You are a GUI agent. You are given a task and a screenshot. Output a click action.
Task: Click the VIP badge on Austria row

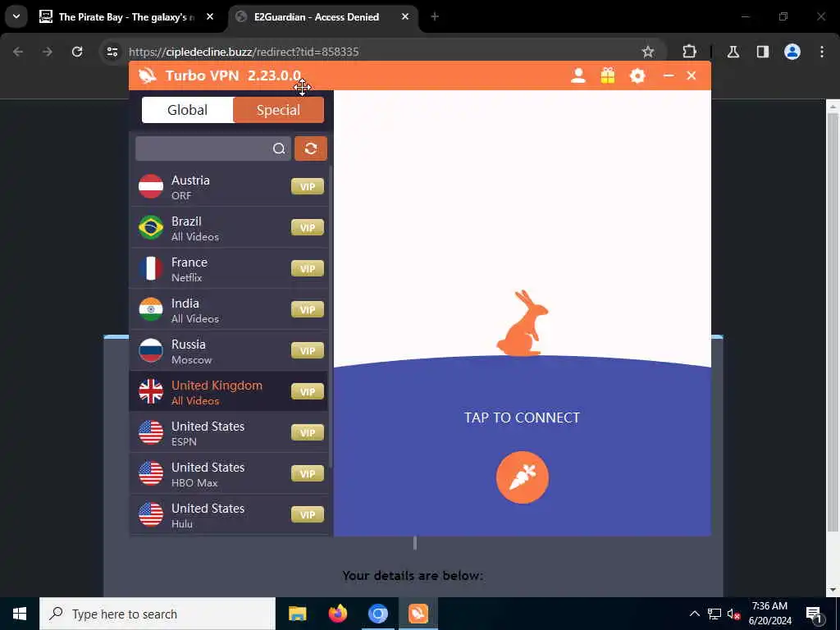pos(308,186)
